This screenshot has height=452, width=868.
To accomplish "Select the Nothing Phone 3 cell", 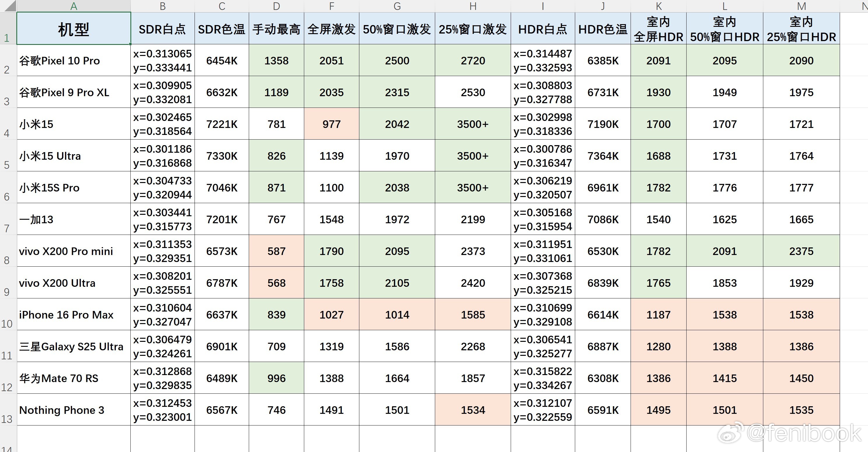I will click(x=73, y=409).
